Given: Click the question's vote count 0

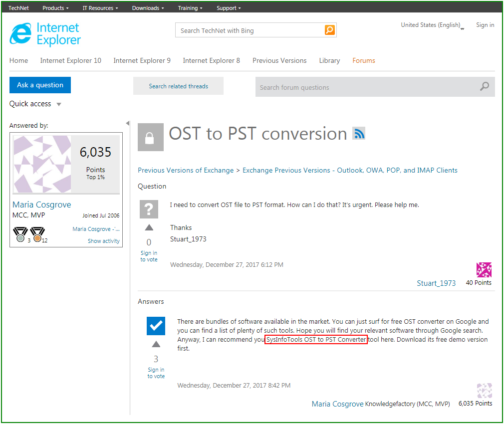Looking at the screenshot, I should [149, 242].
